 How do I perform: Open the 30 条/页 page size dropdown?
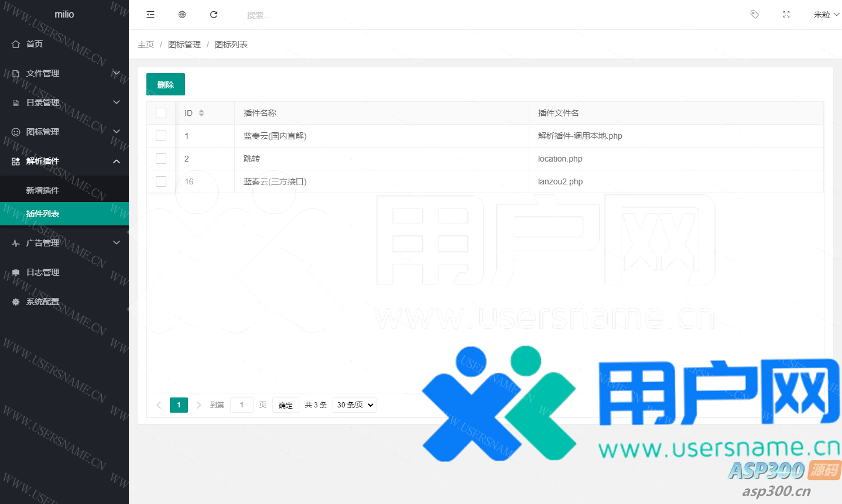pos(354,405)
